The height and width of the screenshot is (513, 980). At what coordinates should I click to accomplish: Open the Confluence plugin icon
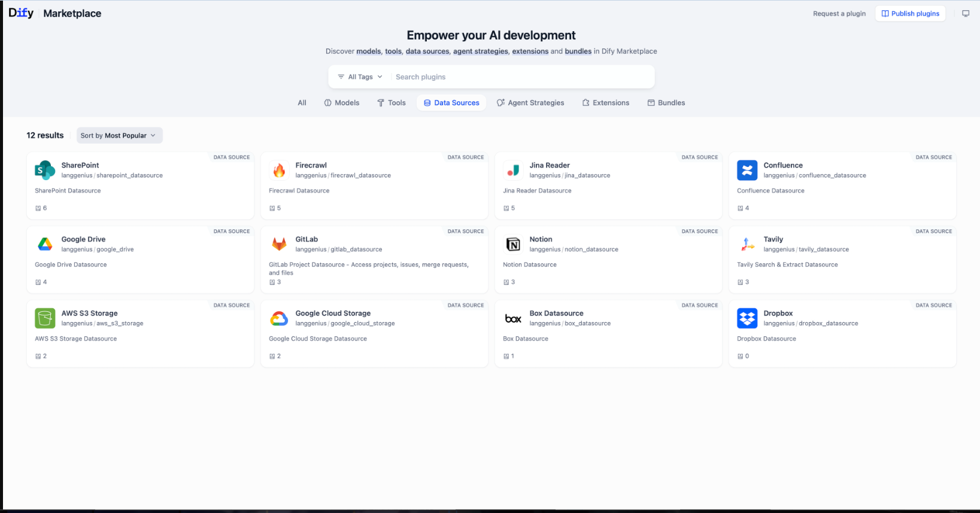[747, 170]
